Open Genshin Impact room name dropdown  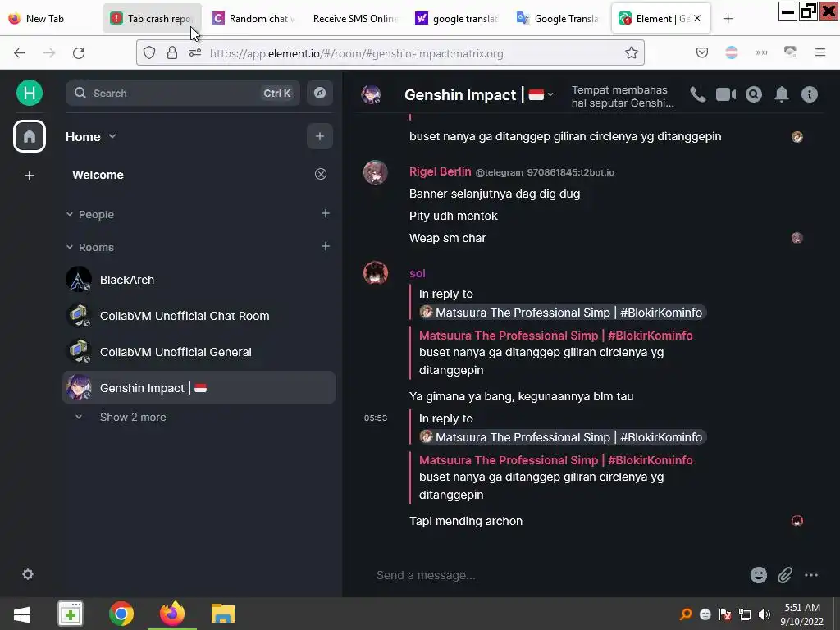550,95
